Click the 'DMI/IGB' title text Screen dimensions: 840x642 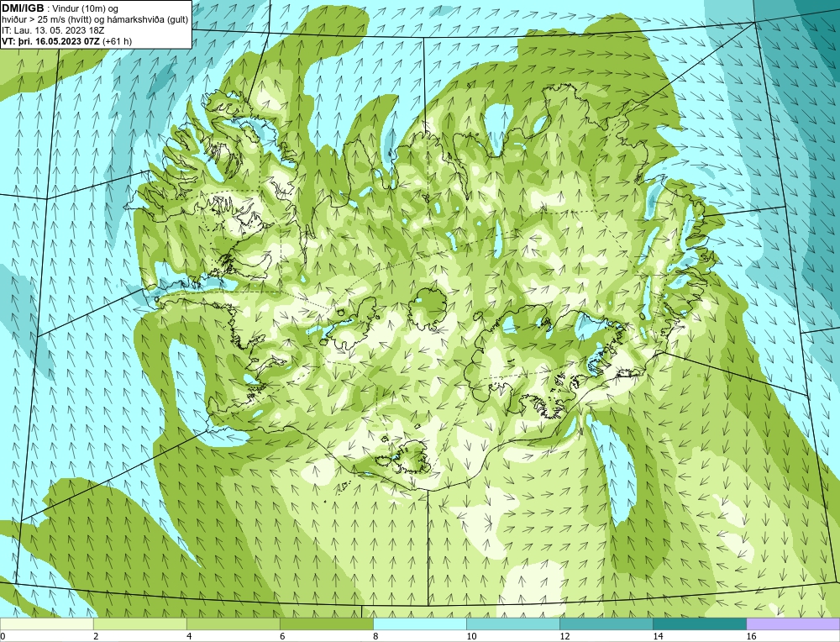point(23,8)
